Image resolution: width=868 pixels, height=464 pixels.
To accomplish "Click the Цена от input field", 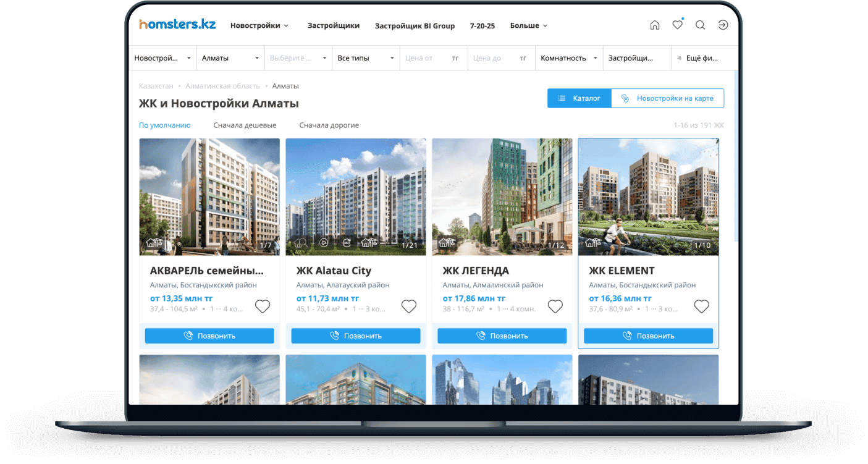I will coord(425,58).
